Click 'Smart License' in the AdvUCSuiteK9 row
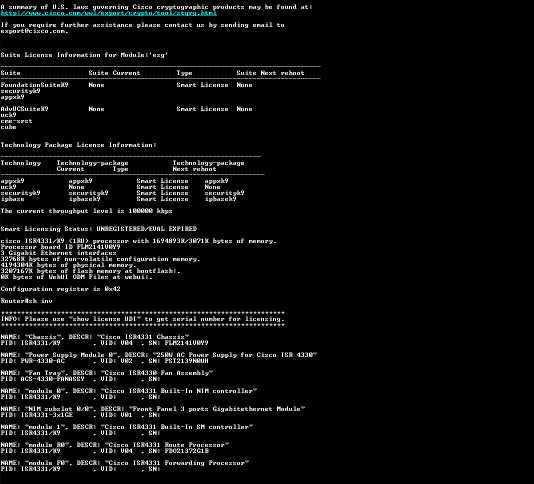 [202, 109]
